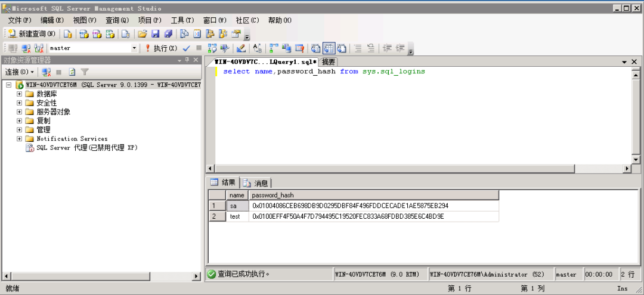Image resolution: width=644 pixels, height=295 pixels.
Task: Toggle SQLCMD Mode
Action: (299, 48)
